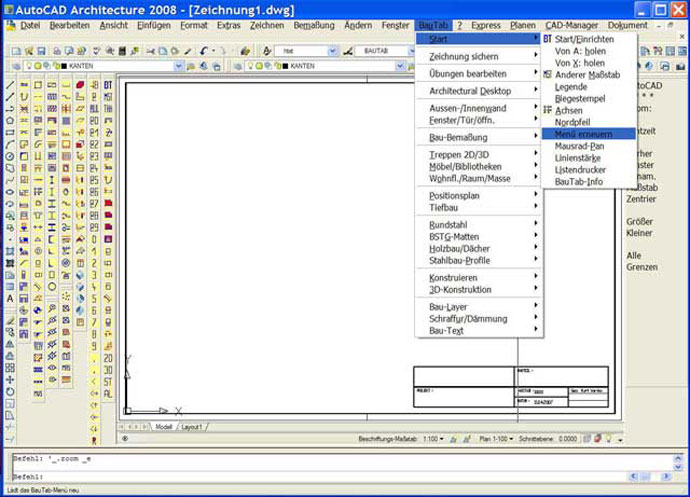
Task: Click Alle in the side menu
Action: click(x=634, y=255)
